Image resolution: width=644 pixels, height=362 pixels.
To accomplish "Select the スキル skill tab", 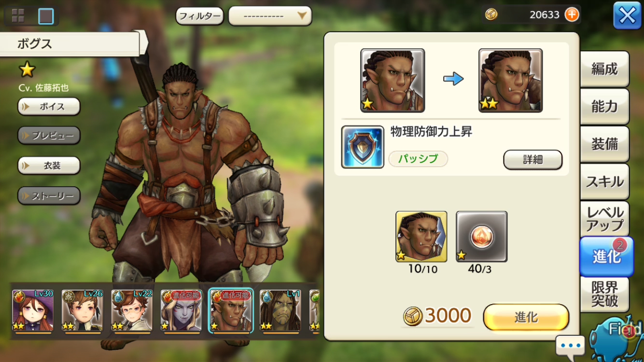I will coord(604,182).
